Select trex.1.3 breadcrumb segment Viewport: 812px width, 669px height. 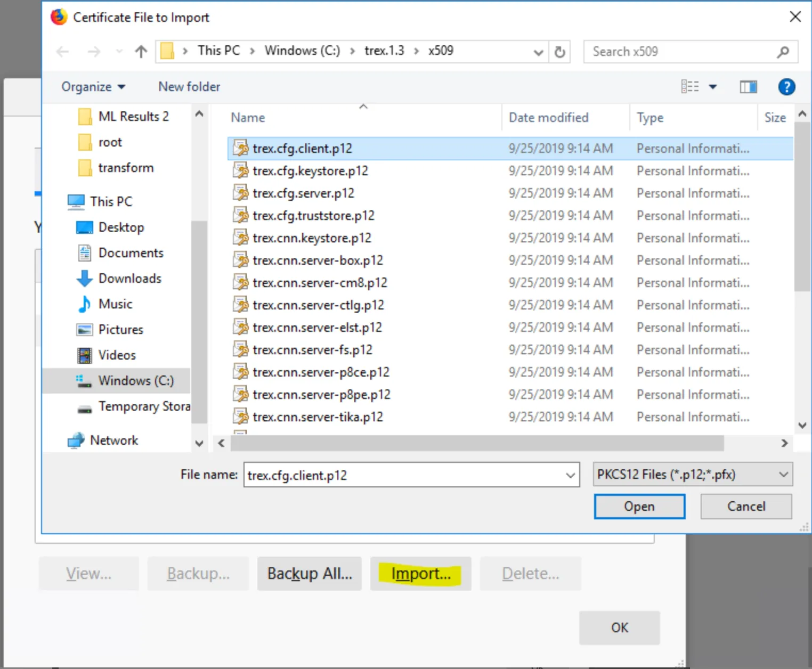pos(384,51)
